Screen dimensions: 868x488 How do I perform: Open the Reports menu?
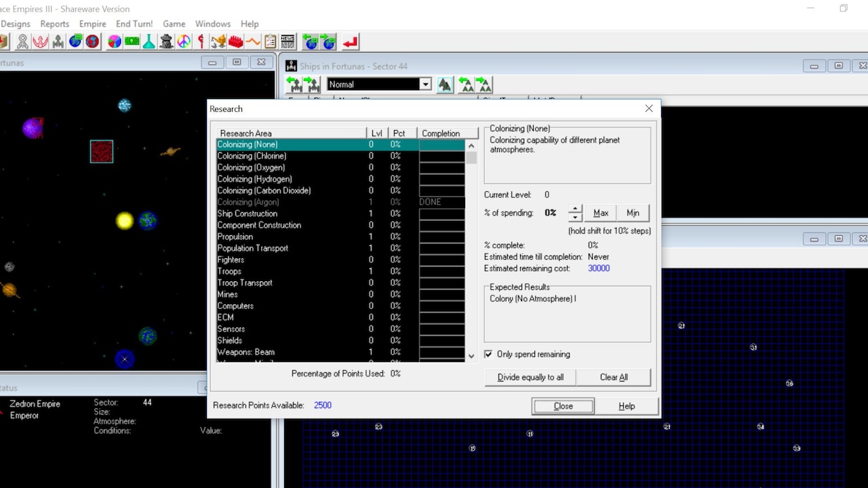54,24
